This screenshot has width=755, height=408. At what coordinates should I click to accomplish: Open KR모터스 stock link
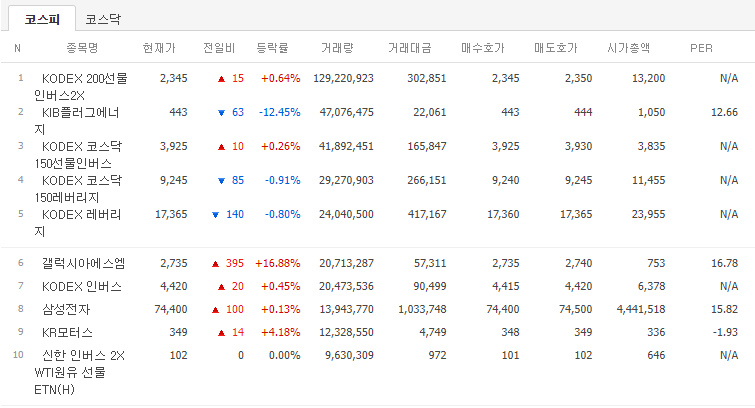[x=67, y=332]
